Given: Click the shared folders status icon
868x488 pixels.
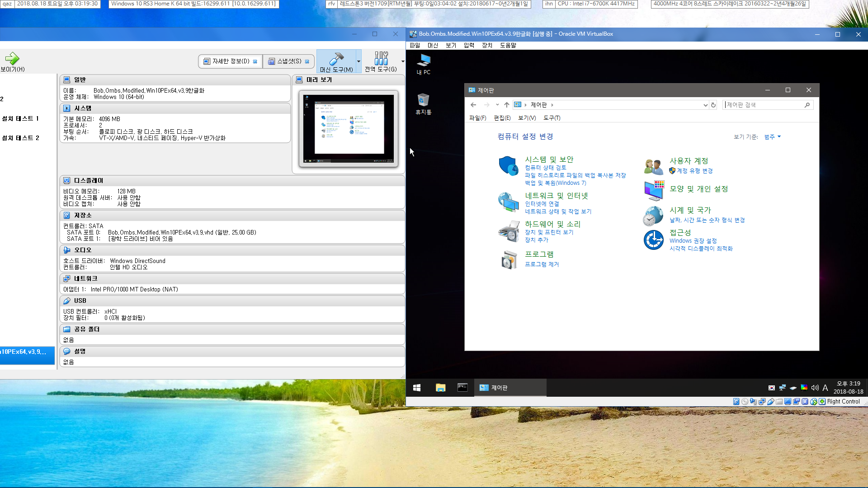Looking at the screenshot, I should coord(779,402).
